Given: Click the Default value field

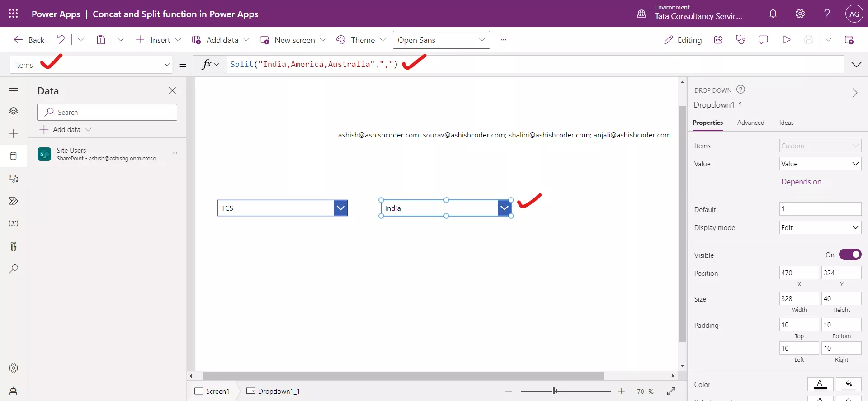Looking at the screenshot, I should coord(820,209).
